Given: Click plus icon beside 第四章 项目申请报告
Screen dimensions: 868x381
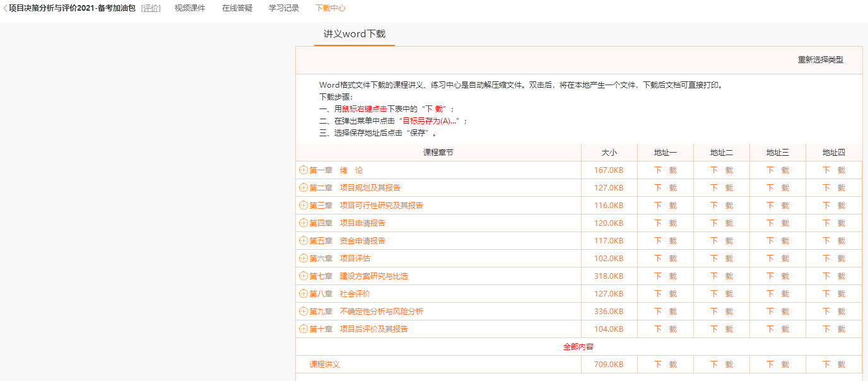Looking at the screenshot, I should 303,223.
